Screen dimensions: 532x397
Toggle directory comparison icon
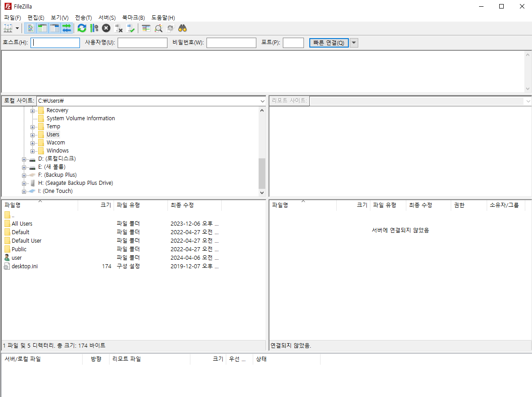point(158,28)
